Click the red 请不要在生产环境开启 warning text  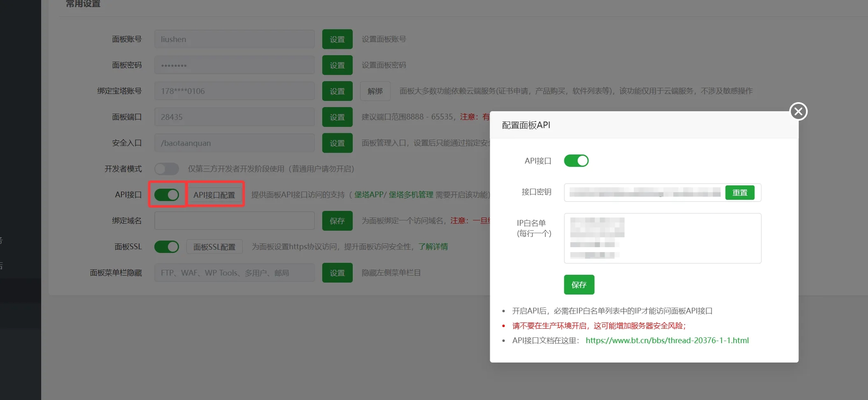tap(599, 326)
